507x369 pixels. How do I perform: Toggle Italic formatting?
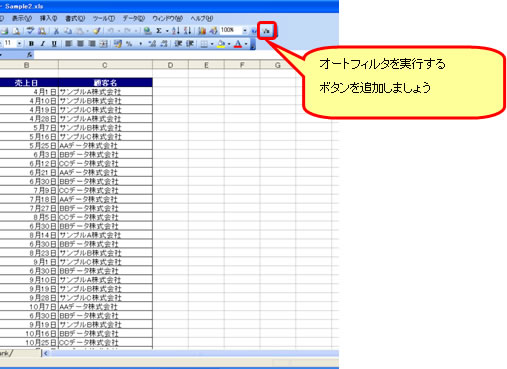pos(43,44)
